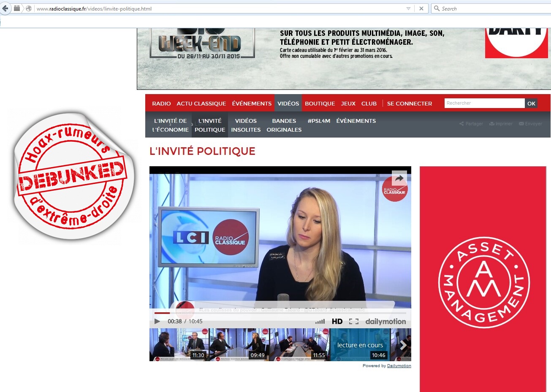This screenshot has width=551, height=392.
Task: Switch to L'INVITÉ DE L'ÉCONOMIE tab
Action: coord(171,125)
